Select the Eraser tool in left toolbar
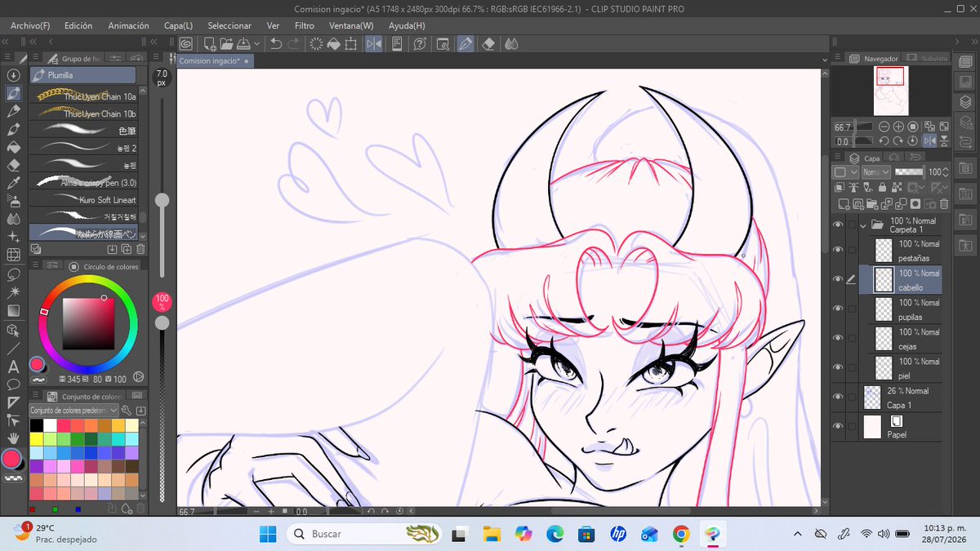Screen dimensions: 980x551 click(13, 166)
